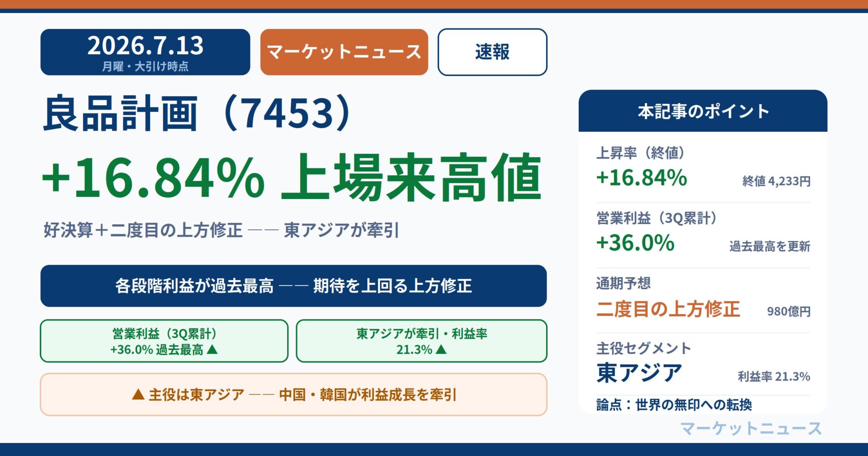Click up-triangle icon beside 21.3%
The height and width of the screenshot is (456, 868).
(x=441, y=349)
